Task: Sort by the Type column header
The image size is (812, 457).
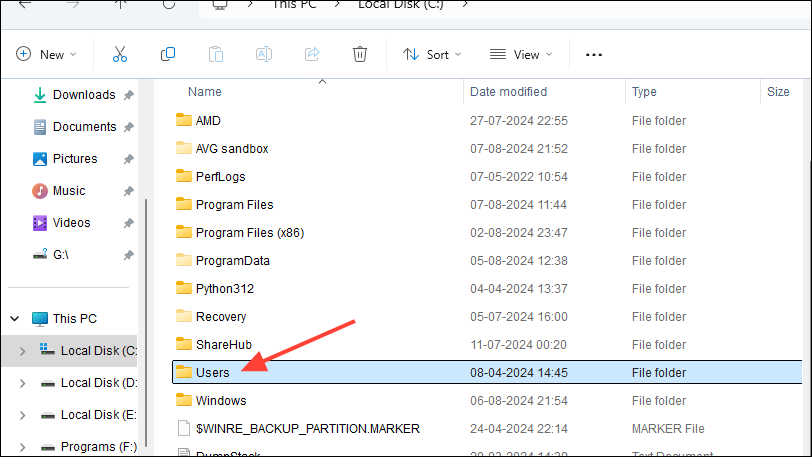Action: pos(644,92)
